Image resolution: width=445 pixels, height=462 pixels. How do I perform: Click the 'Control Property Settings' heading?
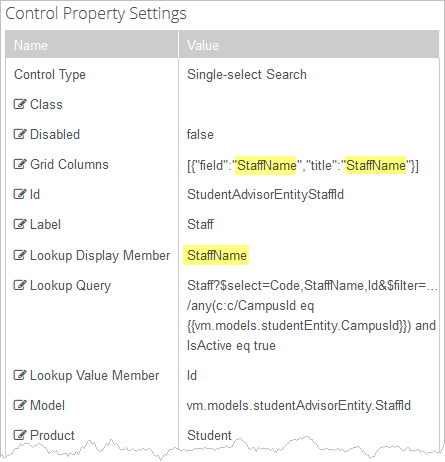96,14
